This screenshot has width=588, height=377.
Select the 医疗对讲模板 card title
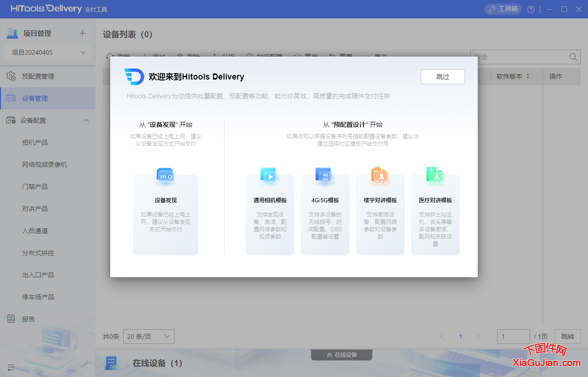click(x=435, y=200)
